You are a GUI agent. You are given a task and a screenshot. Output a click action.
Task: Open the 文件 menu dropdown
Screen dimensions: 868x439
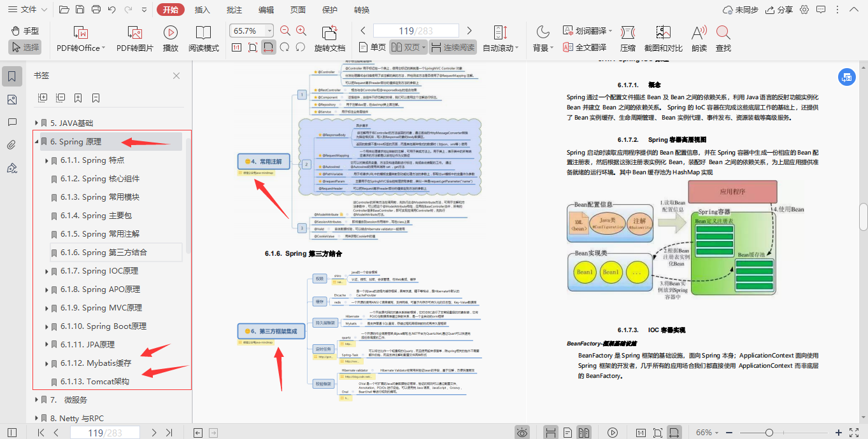click(x=29, y=10)
